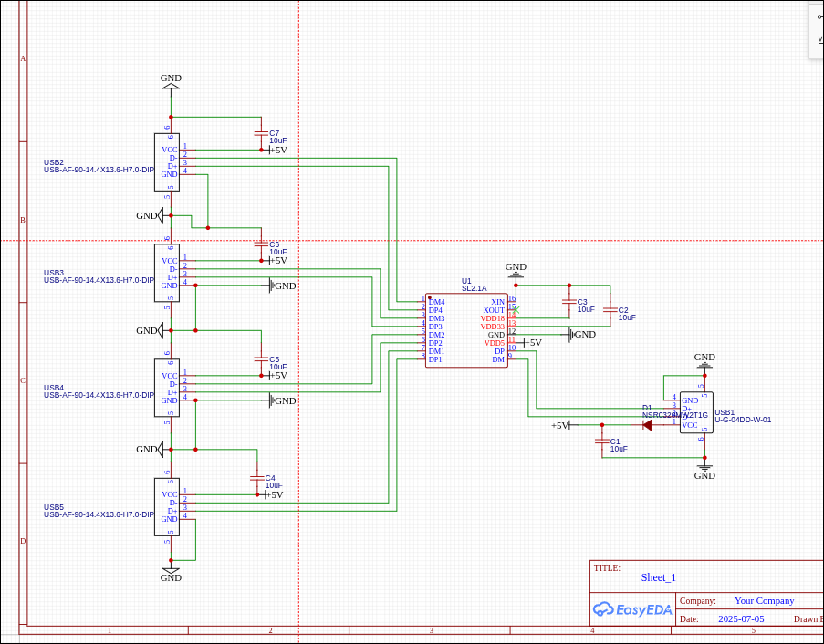The image size is (824, 644).
Task: Select the USB2 connector body
Action: click(167, 161)
